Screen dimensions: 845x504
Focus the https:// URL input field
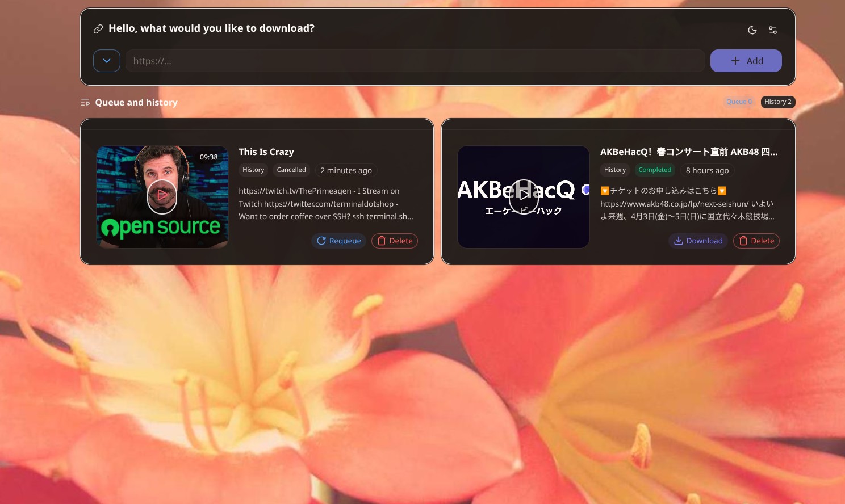point(415,61)
